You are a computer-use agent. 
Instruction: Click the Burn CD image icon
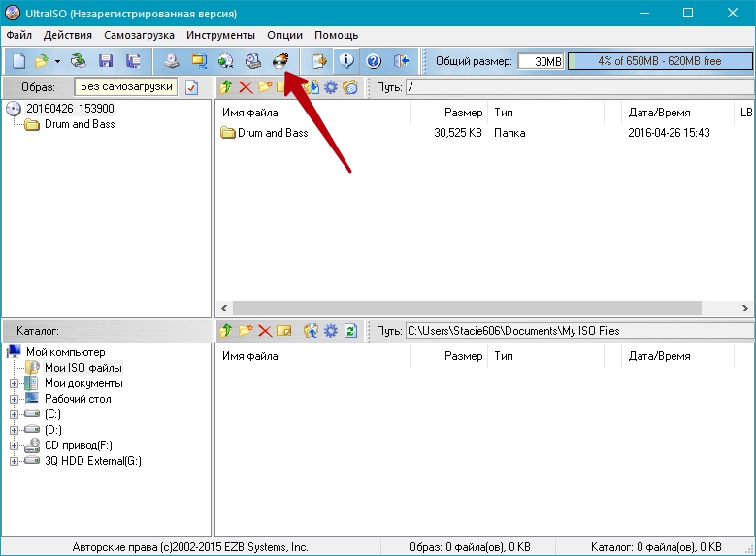click(x=280, y=61)
